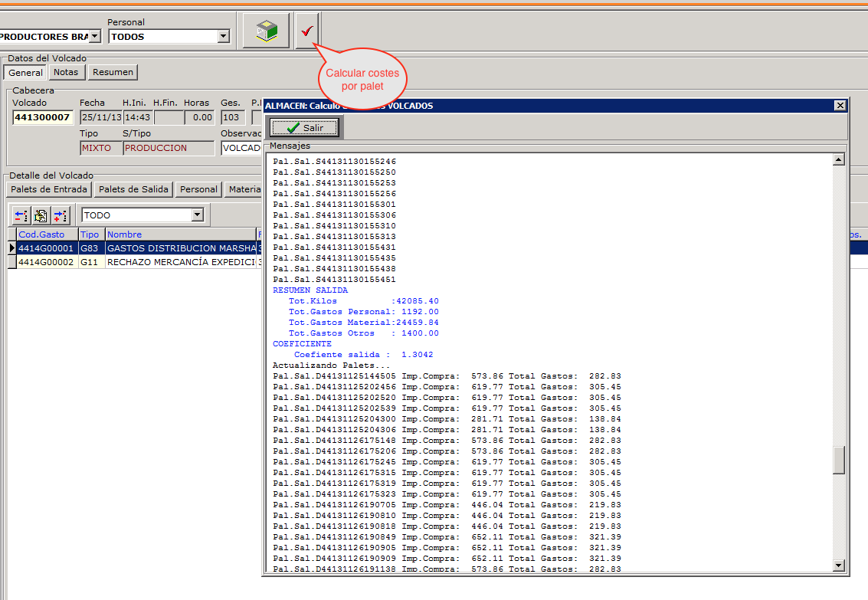Click the remove expense row icon (blue arrow, red minus)
Viewport: 868px width, 600px height.
coord(21,215)
